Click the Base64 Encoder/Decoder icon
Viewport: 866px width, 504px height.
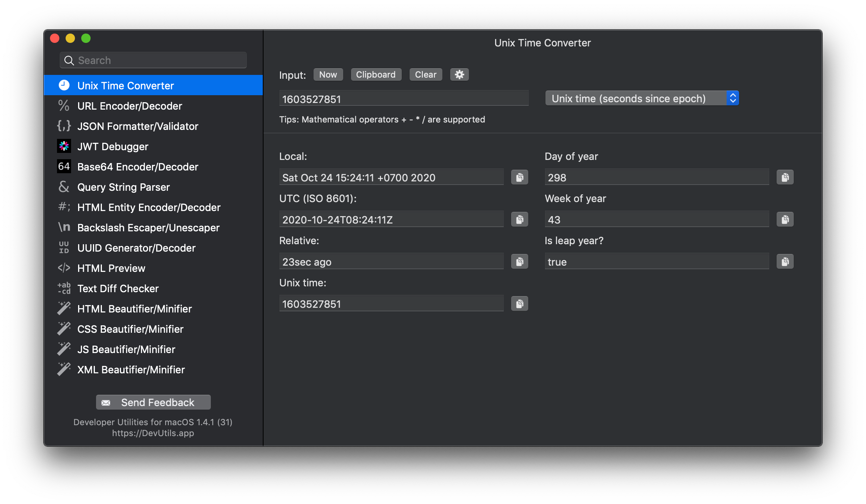tap(65, 166)
